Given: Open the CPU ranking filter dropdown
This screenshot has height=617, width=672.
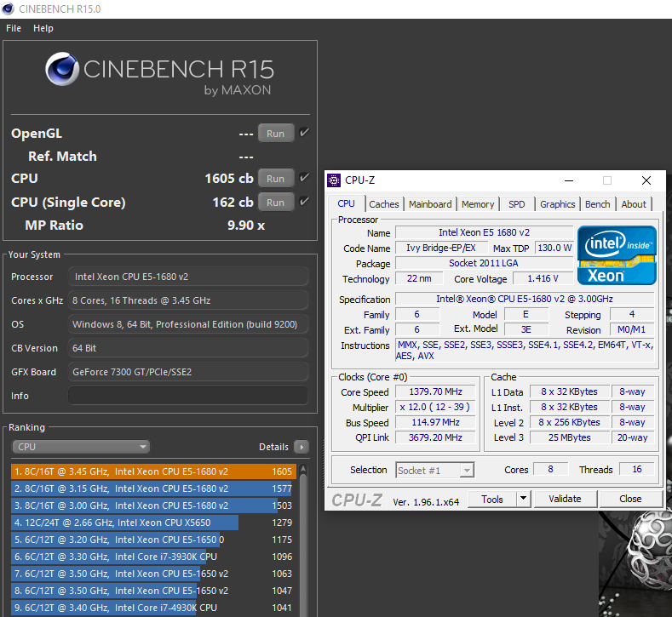Looking at the screenshot, I should 82,447.
